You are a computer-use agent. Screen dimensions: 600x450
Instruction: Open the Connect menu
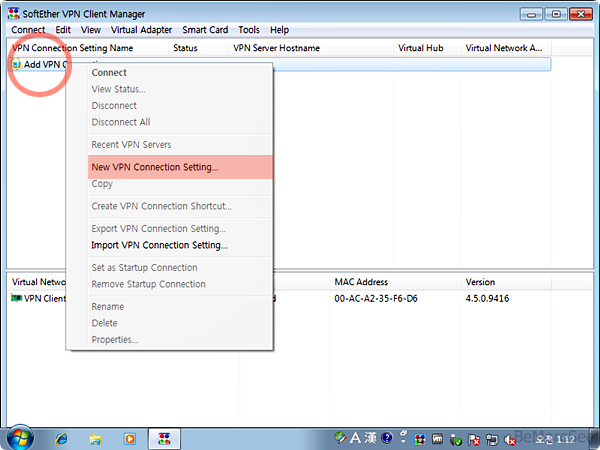click(28, 30)
